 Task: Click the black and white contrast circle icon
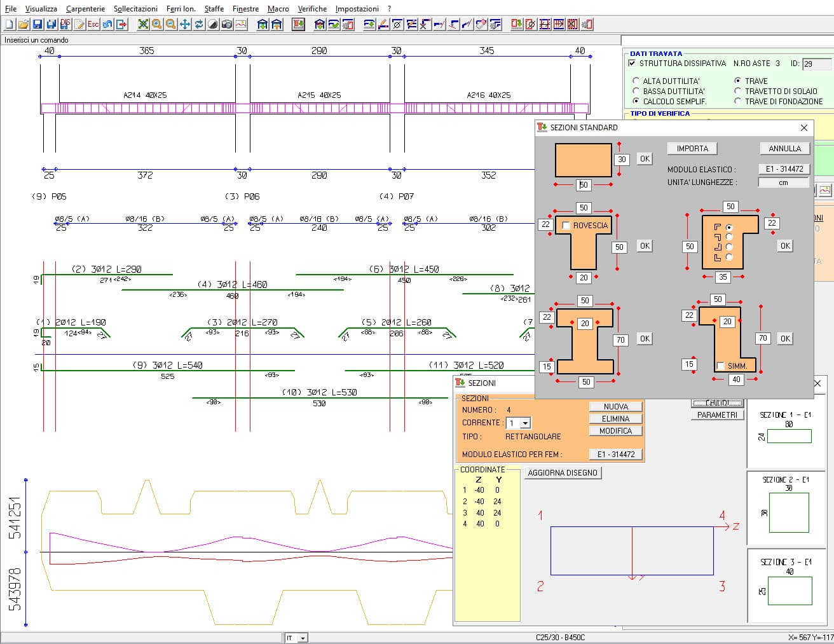[x=213, y=24]
